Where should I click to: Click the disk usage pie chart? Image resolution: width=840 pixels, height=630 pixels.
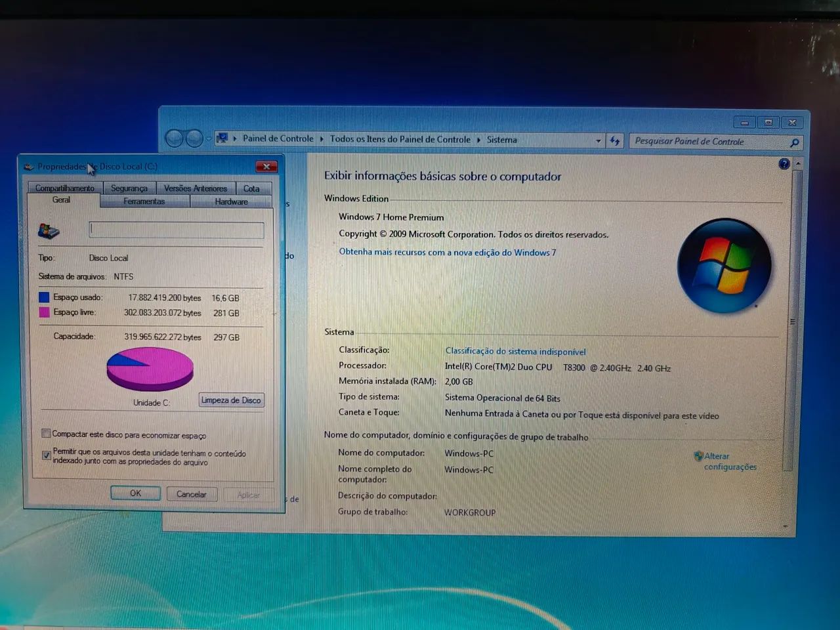coord(150,369)
